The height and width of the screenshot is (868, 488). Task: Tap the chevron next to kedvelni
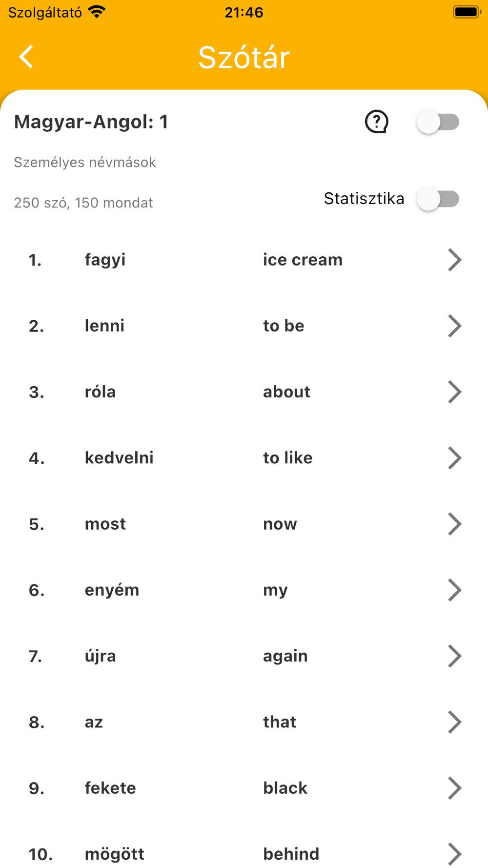point(454,458)
